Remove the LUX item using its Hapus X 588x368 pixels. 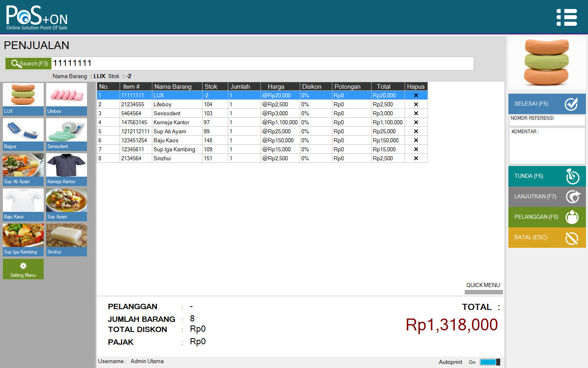(416, 95)
